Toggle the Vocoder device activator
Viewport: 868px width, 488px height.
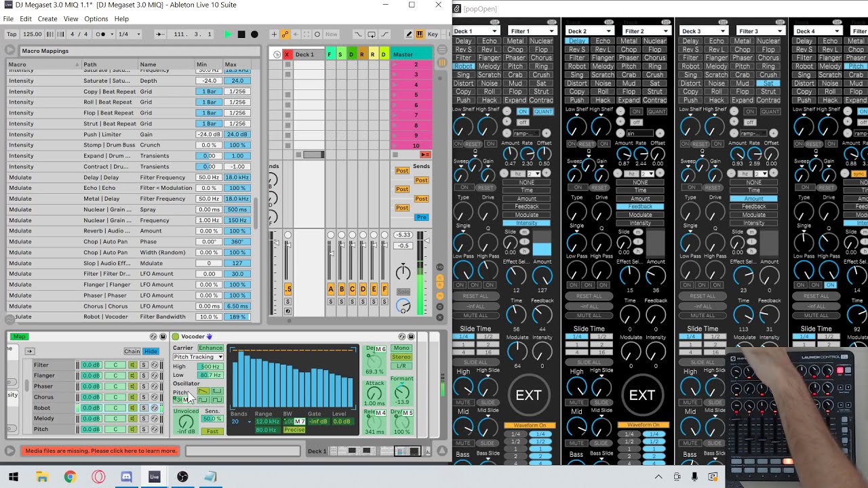click(x=176, y=337)
